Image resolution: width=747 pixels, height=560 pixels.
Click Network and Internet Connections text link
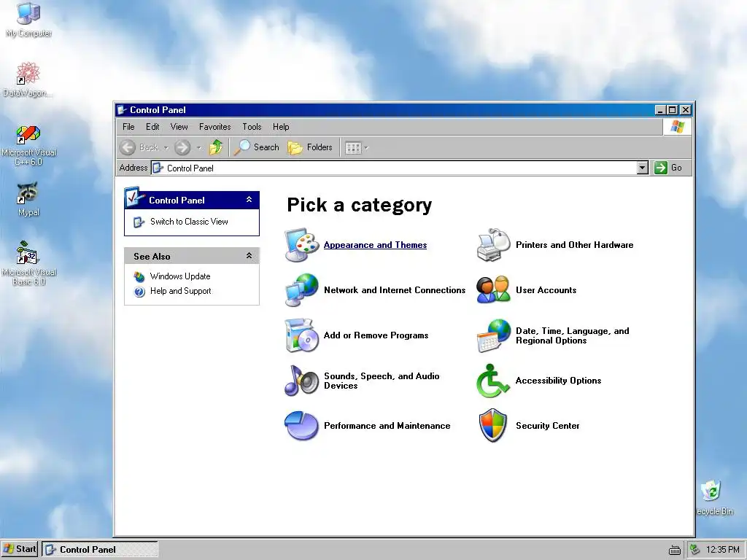click(395, 290)
